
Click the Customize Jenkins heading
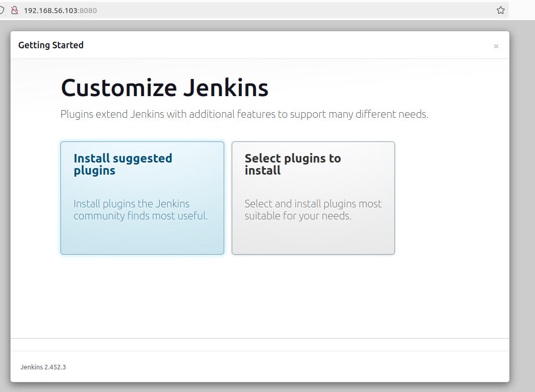[164, 88]
